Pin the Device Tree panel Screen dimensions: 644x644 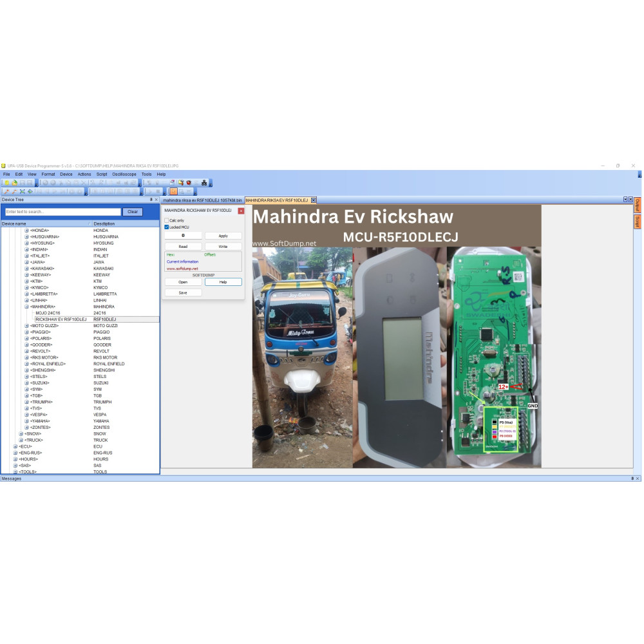tap(151, 200)
